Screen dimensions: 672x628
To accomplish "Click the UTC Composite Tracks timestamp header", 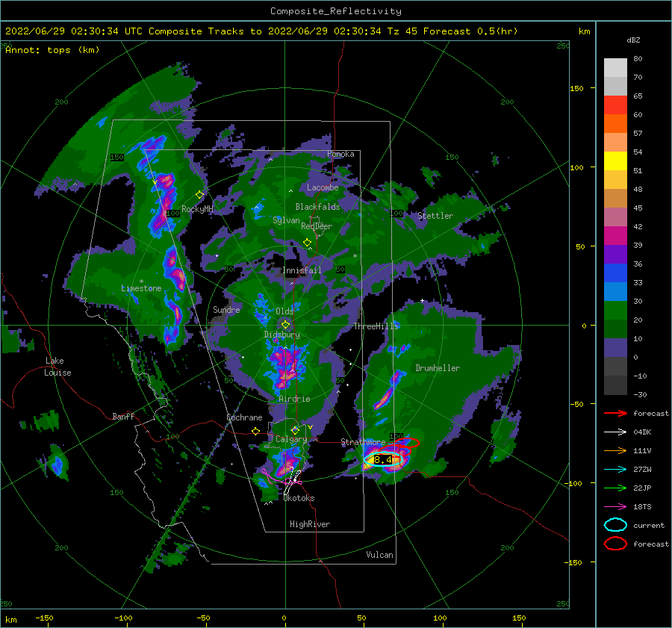I will pos(261,31).
